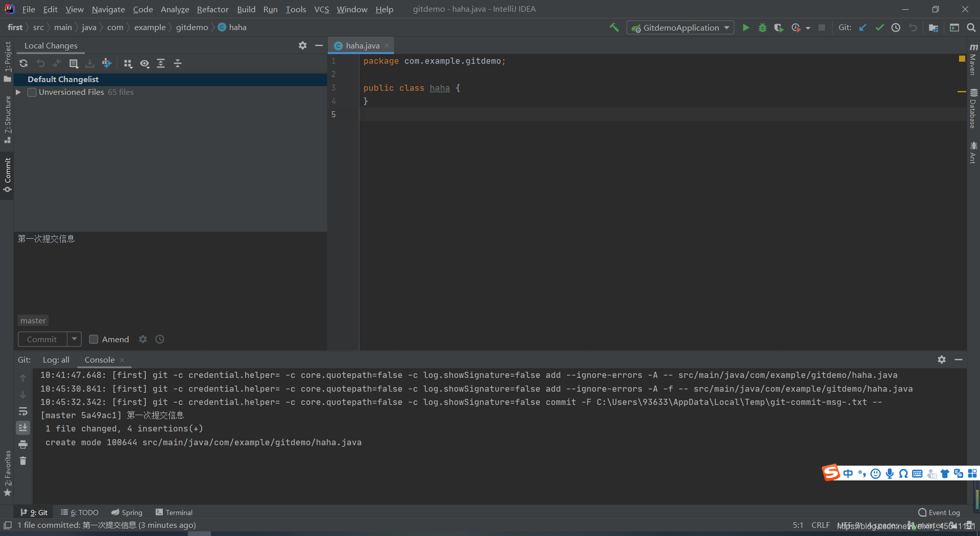Click Sogou input method logo

click(831, 473)
